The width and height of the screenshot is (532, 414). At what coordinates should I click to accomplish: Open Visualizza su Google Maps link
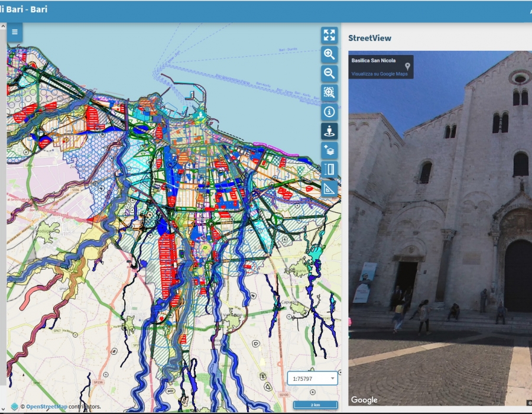point(379,74)
